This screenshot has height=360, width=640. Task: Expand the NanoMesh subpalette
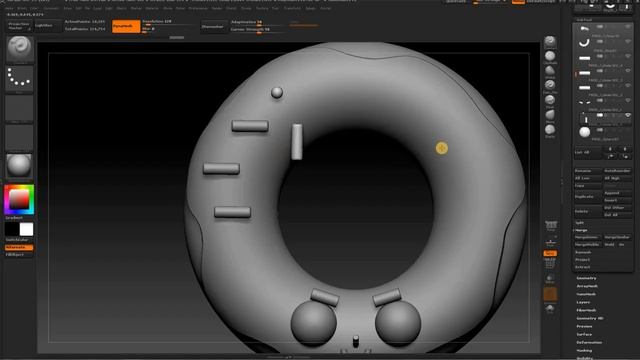(x=586, y=294)
